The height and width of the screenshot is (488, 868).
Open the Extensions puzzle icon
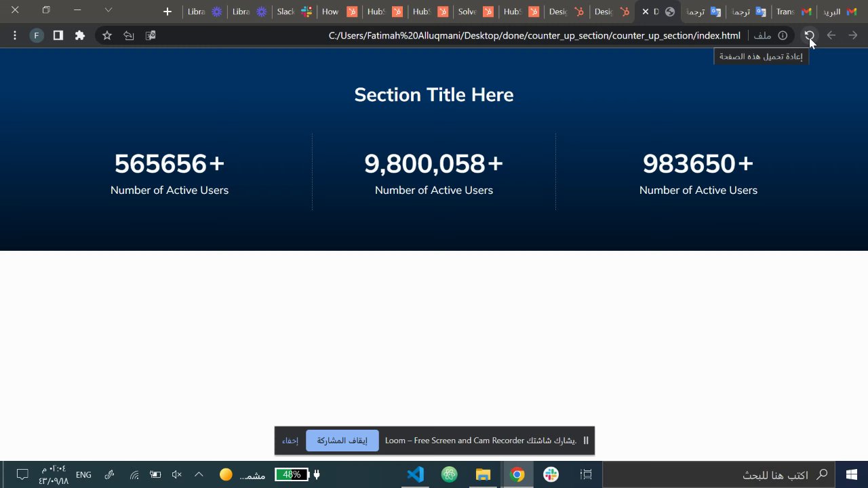coord(80,35)
